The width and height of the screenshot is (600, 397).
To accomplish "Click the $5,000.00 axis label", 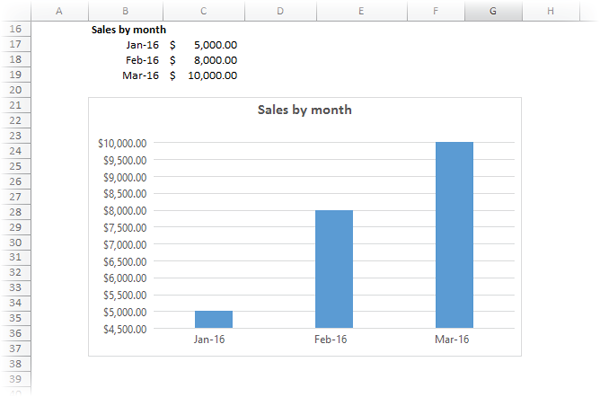I will [x=125, y=312].
